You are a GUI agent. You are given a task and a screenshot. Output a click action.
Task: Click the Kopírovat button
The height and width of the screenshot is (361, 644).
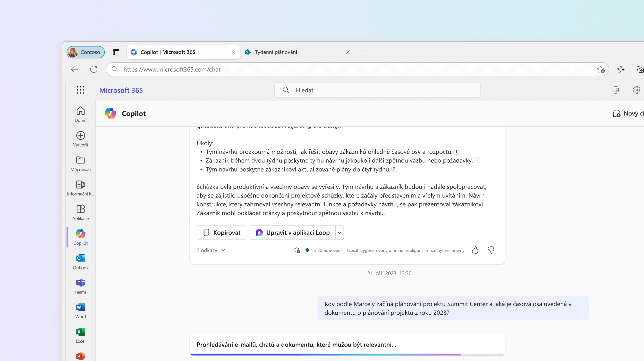click(x=221, y=233)
